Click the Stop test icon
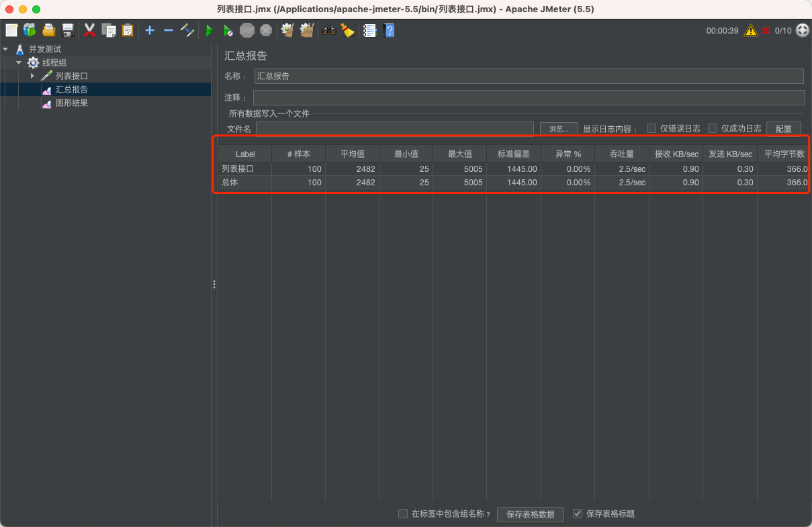This screenshot has height=527, width=812. 246,30
